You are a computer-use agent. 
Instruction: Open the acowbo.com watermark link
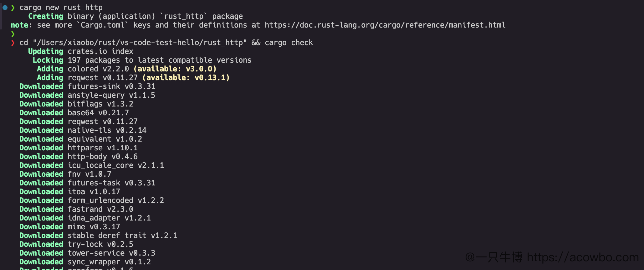(x=583, y=257)
